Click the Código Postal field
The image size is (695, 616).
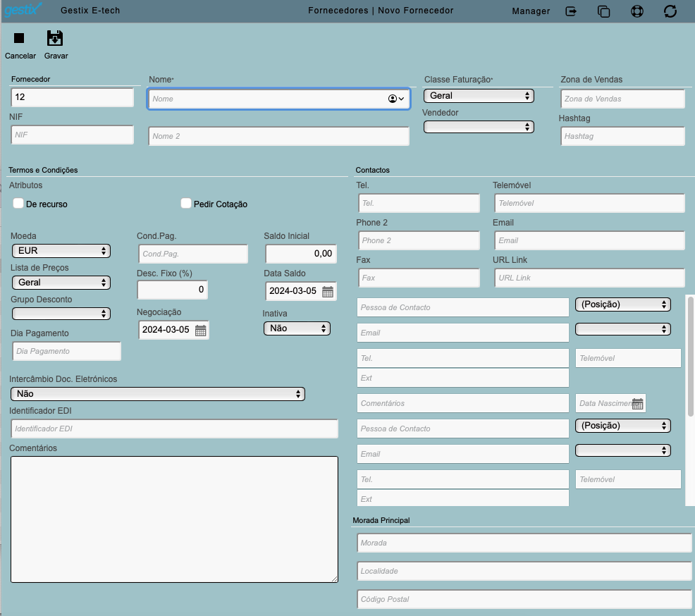pos(524,599)
